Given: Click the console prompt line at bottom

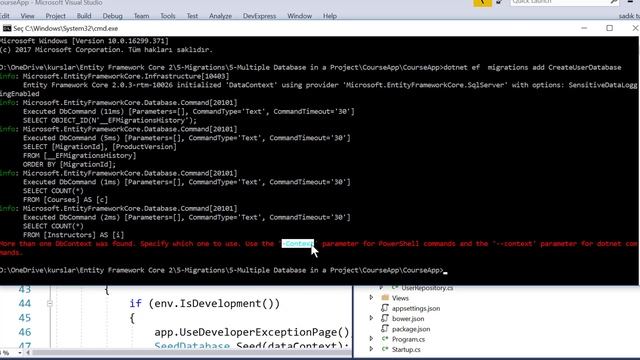Looking at the screenshot, I should click(224, 270).
